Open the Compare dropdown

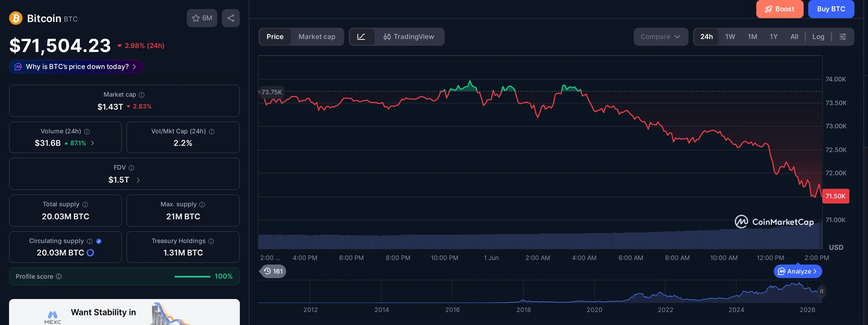click(x=660, y=37)
